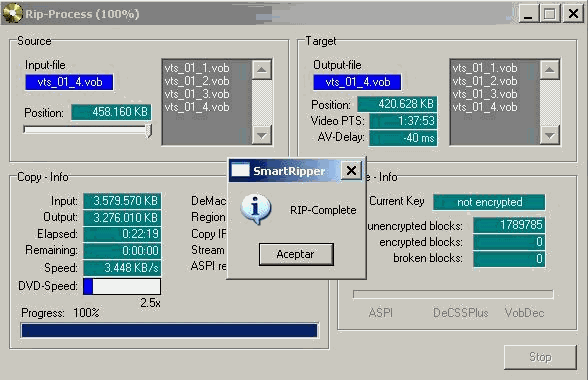Select vts_01_1.vob in Target list

pyautogui.click(x=484, y=68)
